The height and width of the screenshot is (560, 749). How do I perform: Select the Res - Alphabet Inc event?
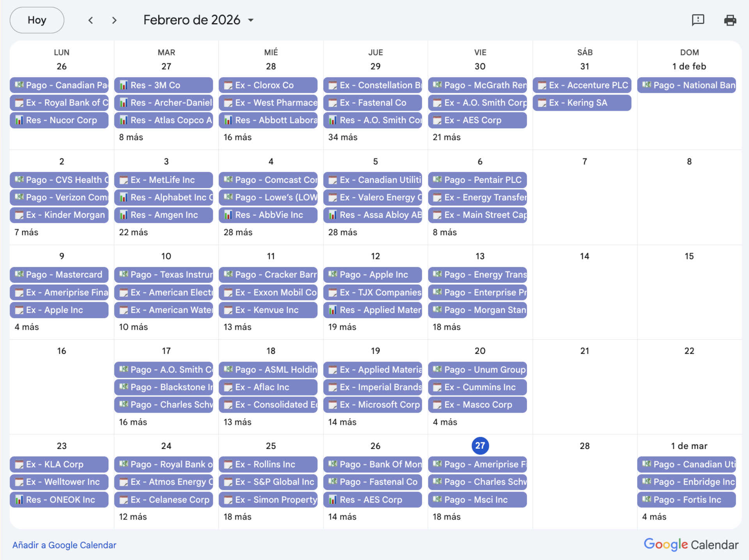[164, 197]
